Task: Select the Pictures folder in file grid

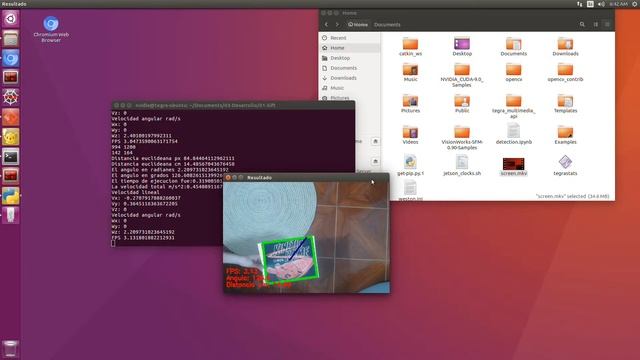Action: pos(410,104)
